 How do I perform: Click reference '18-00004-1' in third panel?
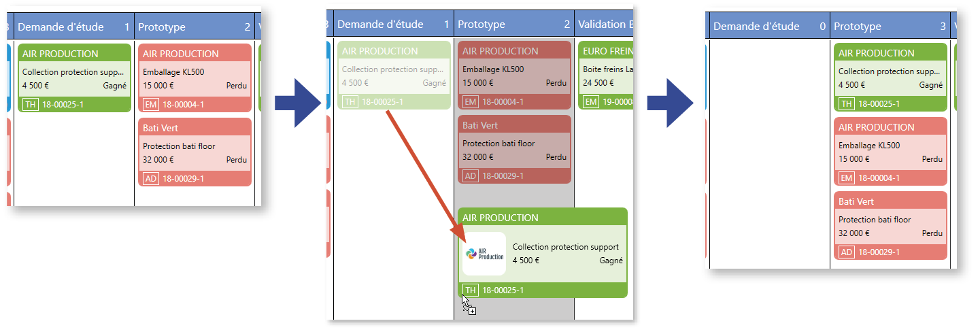coord(879,178)
